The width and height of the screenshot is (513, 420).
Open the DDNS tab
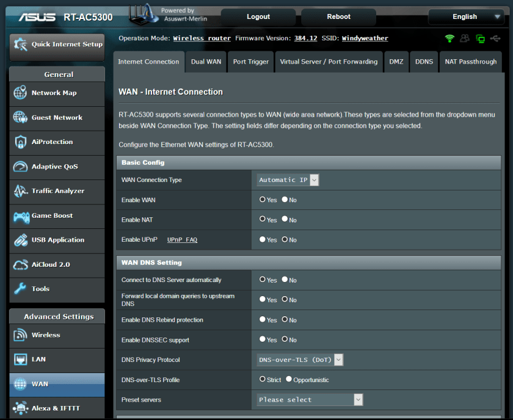[424, 62]
